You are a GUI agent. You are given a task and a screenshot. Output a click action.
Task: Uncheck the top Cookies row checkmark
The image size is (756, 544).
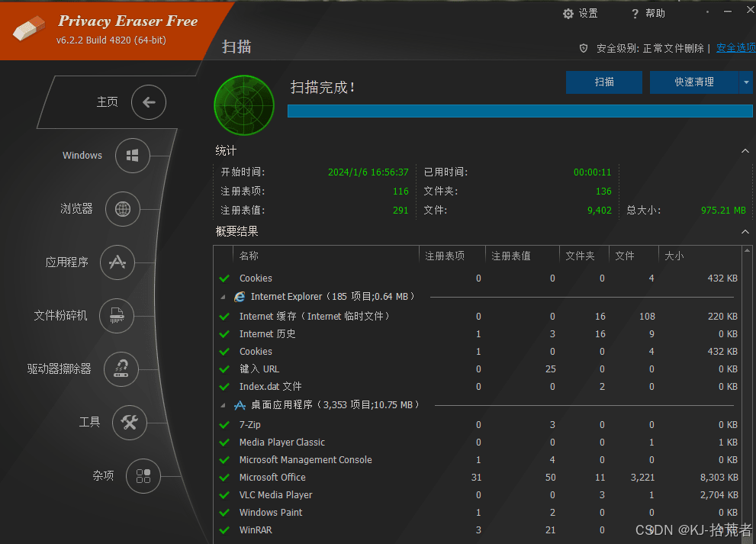224,278
